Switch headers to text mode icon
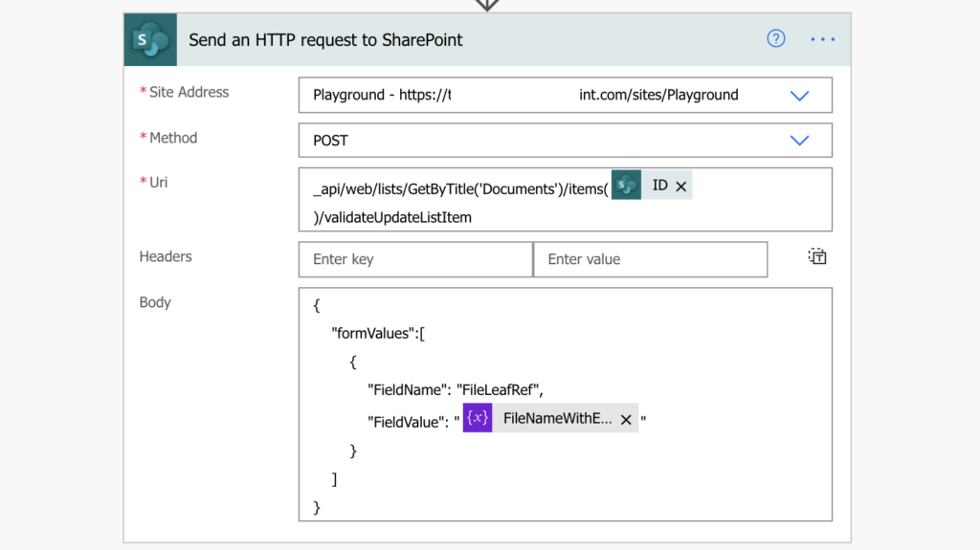980x550 pixels. pyautogui.click(x=817, y=257)
